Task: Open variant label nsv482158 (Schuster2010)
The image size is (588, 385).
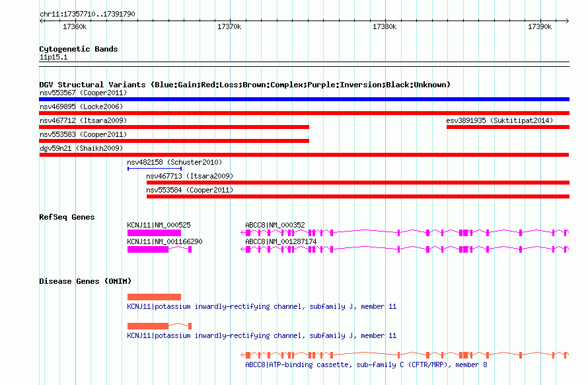Action: coord(174,162)
